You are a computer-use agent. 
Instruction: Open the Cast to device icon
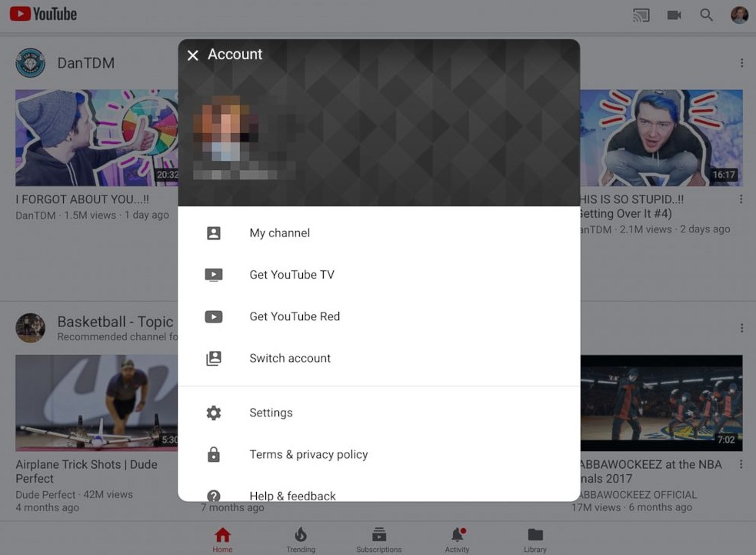[x=641, y=15]
